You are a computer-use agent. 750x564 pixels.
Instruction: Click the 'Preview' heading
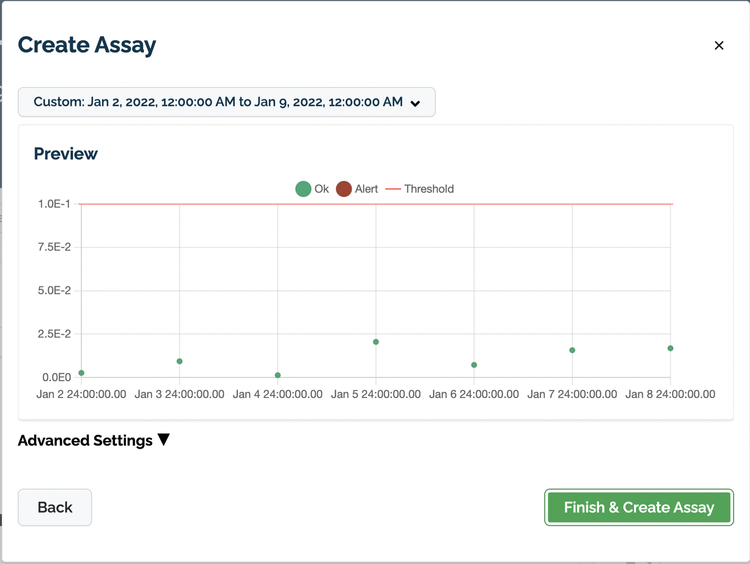66,154
